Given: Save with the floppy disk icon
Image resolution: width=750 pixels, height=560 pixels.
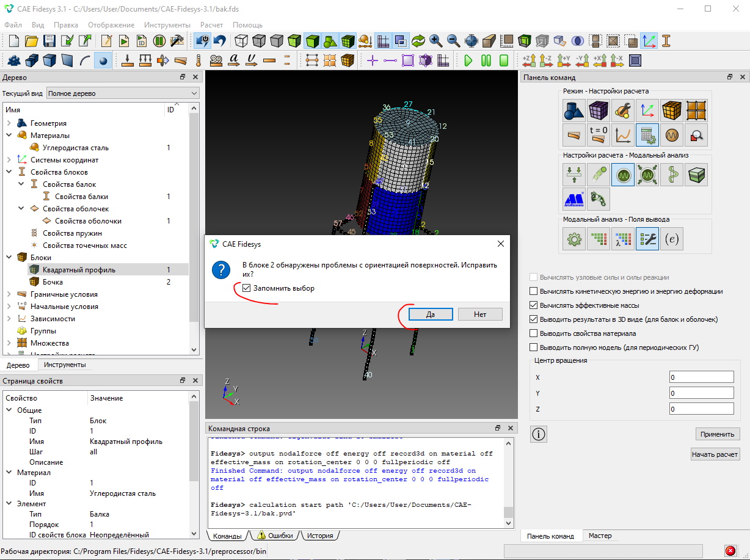Looking at the screenshot, I should pyautogui.click(x=49, y=41).
